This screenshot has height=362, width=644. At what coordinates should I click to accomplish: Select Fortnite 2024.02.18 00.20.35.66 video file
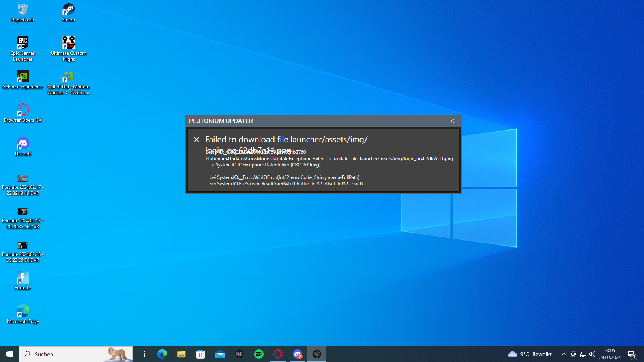pyautogui.click(x=22, y=218)
